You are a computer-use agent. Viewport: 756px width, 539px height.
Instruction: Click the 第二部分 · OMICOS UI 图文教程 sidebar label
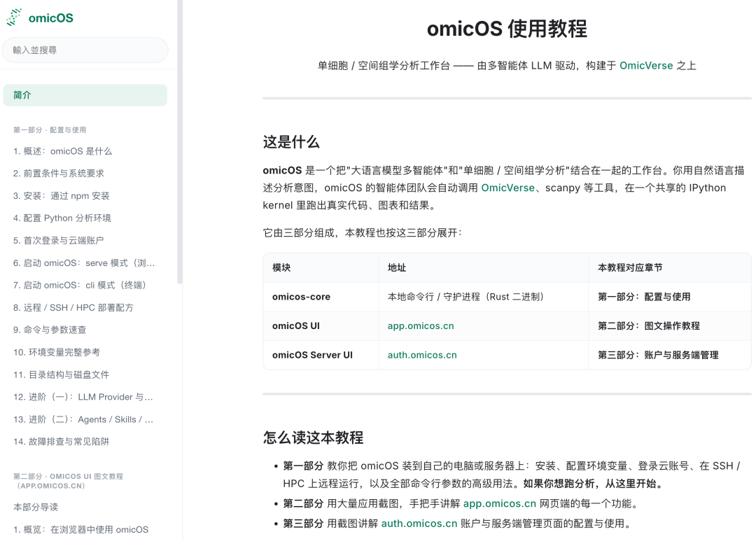pyautogui.click(x=68, y=481)
